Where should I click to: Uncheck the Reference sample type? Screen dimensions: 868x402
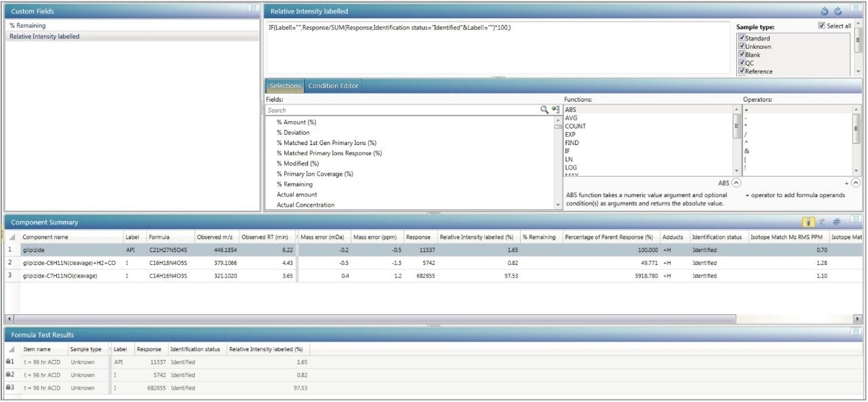click(x=742, y=71)
